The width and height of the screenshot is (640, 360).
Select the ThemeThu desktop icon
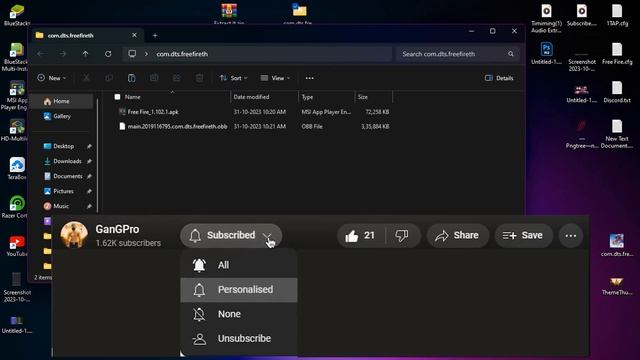pyautogui.click(x=617, y=286)
